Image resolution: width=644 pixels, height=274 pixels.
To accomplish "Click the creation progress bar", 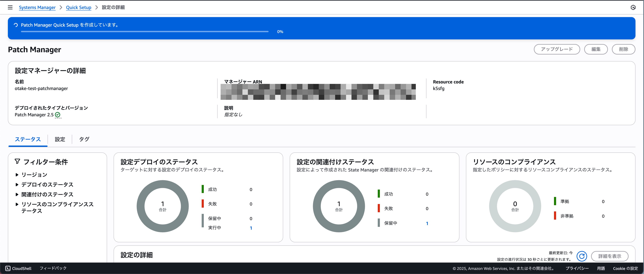I will (144, 32).
